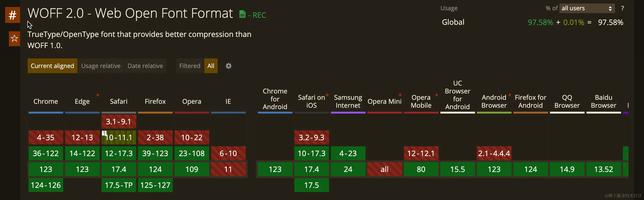
Task: Click the asterisk beside Opera Mini header
Action: pyautogui.click(x=400, y=95)
